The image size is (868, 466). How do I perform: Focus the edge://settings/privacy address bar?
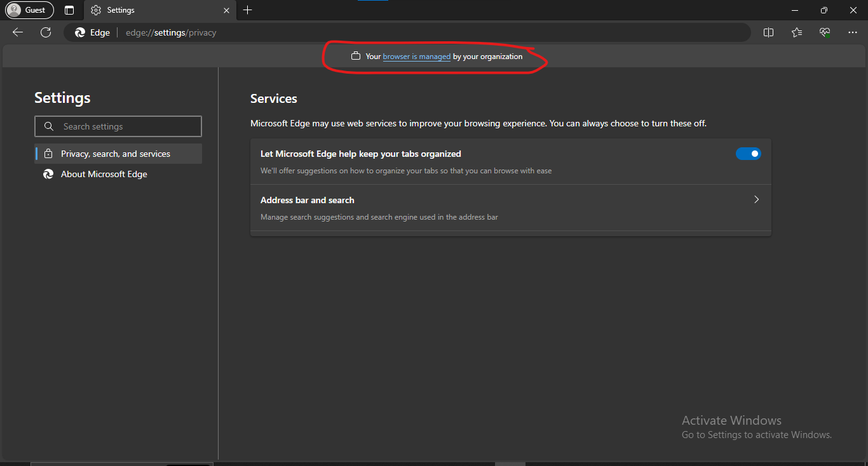coord(407,32)
